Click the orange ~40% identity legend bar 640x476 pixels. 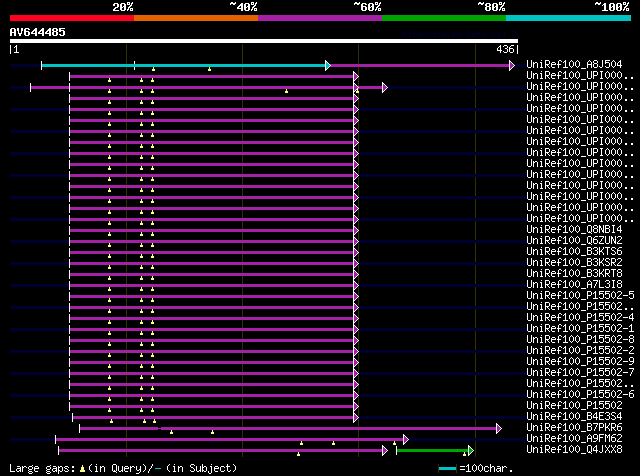196,18
